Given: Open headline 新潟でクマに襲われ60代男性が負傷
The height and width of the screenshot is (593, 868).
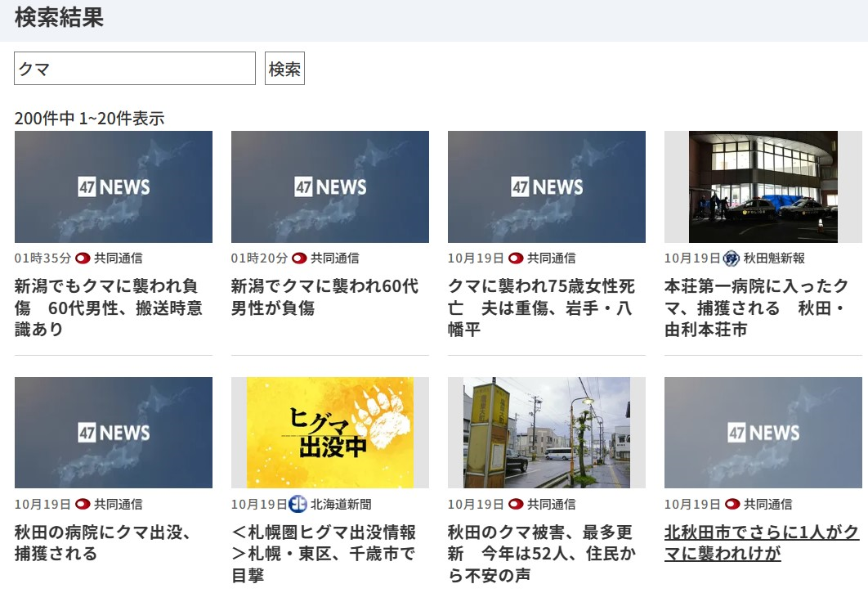Looking at the screenshot, I should [x=325, y=297].
